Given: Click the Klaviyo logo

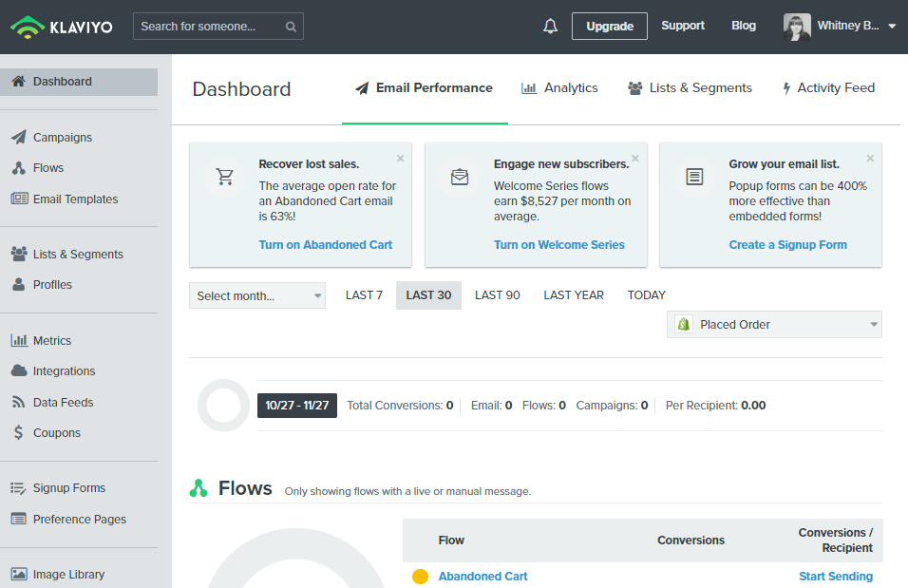Looking at the screenshot, I should pos(62,27).
